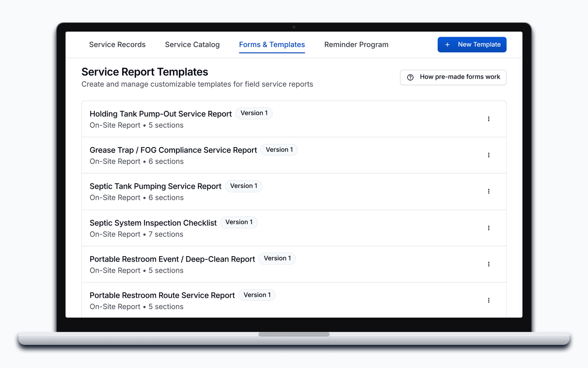Screen dimensions: 588x368
Task: Select the Forms & Templates tab
Action: pos(272,45)
